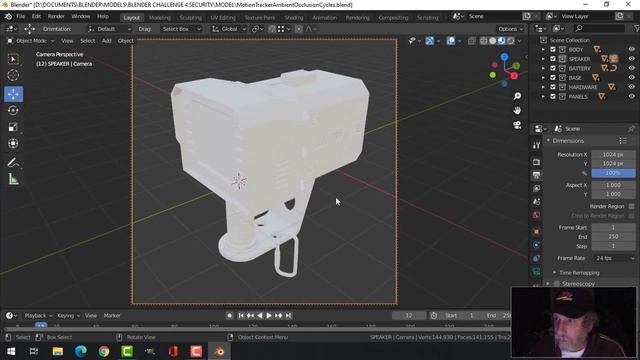This screenshot has height=360, width=640.
Task: Uncheck the HARDWARE collection checkbox
Action: coord(553,87)
